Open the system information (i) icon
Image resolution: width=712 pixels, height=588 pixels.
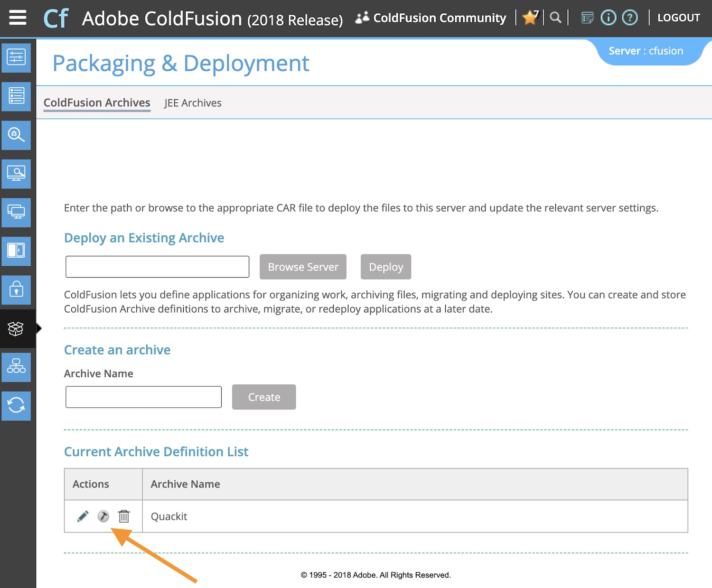[608, 18]
